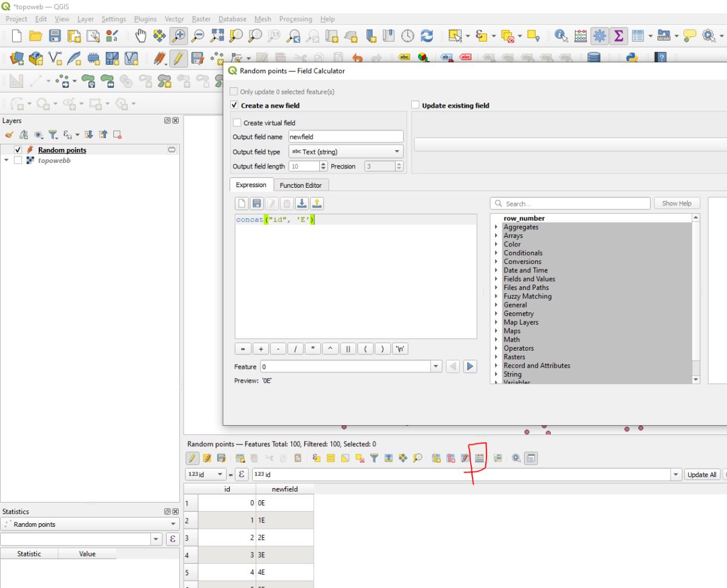The image size is (727, 588).
Task: Open the DB Manager database icon
Action: coord(594,58)
